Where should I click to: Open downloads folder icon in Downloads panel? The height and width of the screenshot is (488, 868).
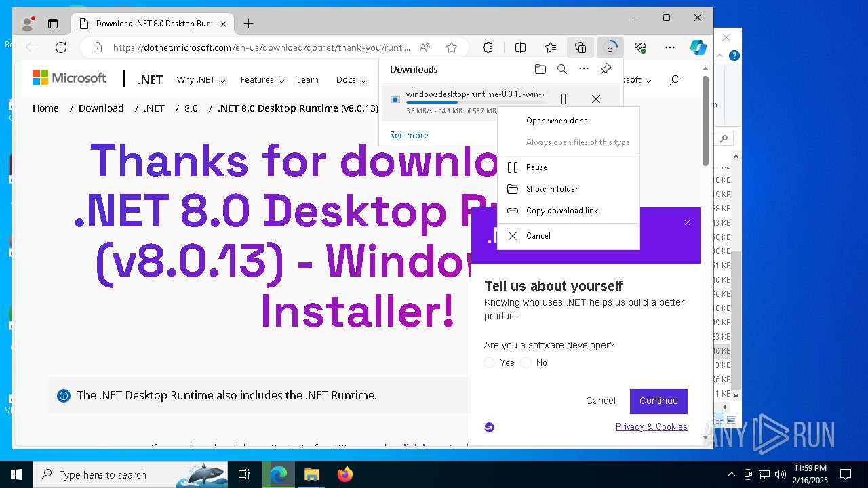540,69
